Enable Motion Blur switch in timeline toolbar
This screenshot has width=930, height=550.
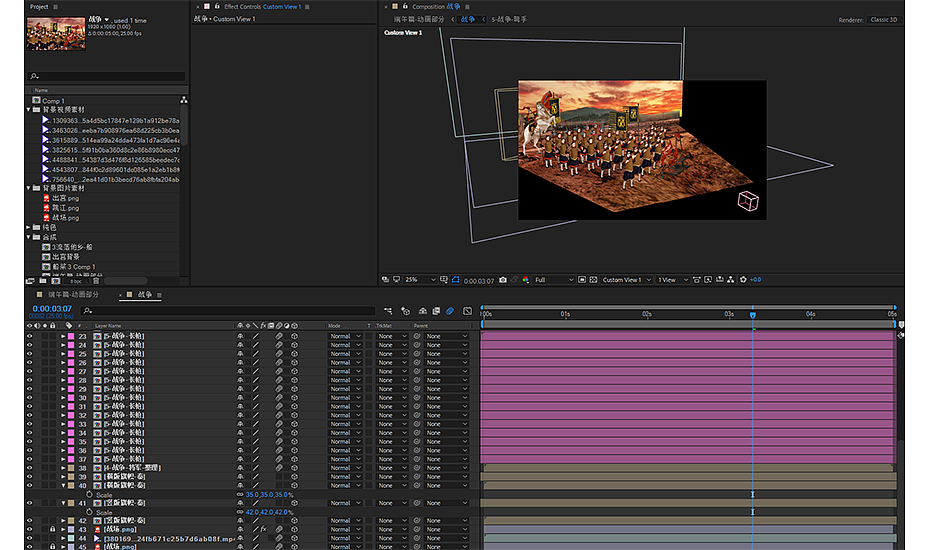click(450, 311)
